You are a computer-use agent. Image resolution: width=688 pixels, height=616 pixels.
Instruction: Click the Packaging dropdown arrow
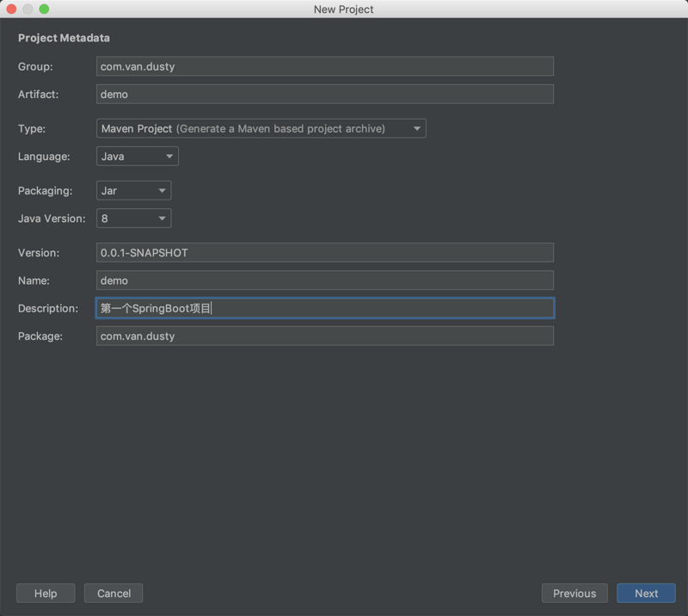tap(162, 191)
